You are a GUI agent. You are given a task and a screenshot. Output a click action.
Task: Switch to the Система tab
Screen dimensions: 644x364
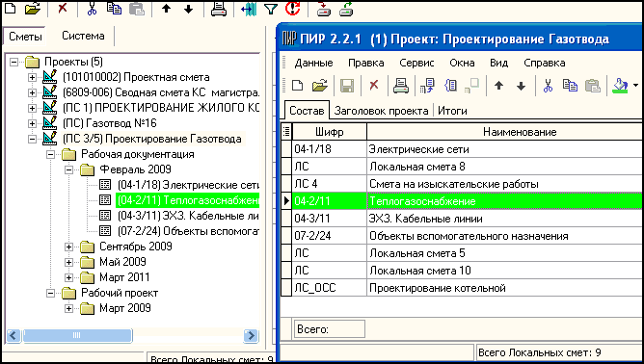point(83,36)
